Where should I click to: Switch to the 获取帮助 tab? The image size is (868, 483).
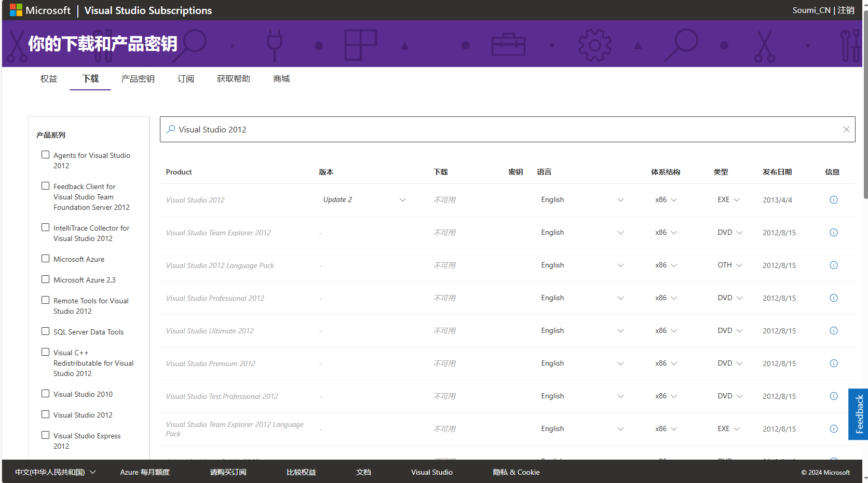(234, 79)
